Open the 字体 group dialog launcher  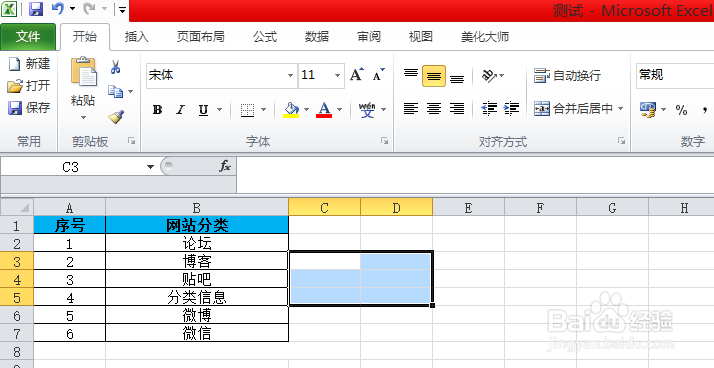coord(385,141)
